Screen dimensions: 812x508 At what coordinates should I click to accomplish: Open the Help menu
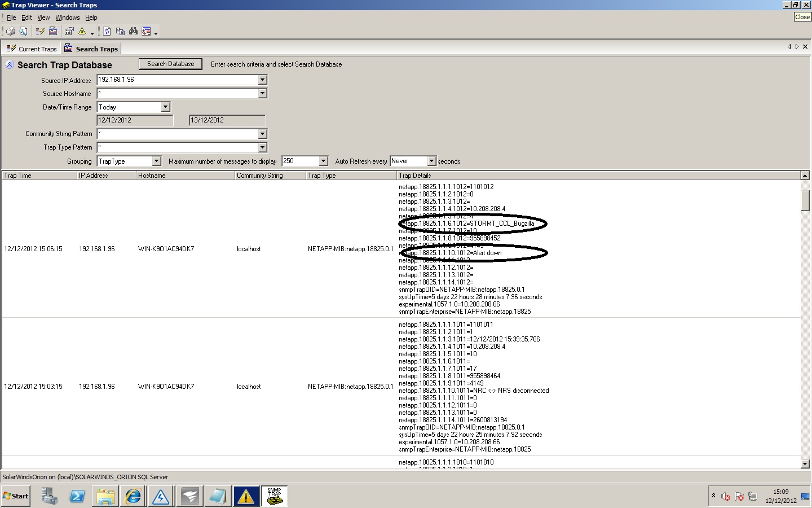[x=91, y=17]
